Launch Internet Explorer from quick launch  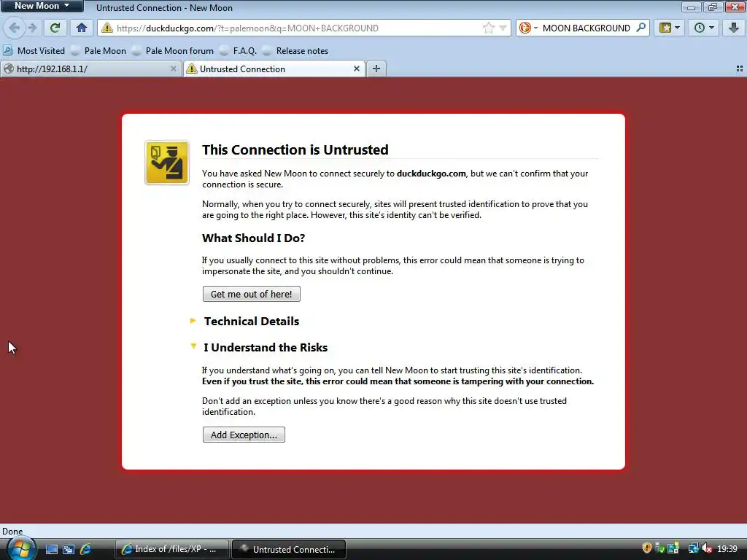(x=86, y=550)
